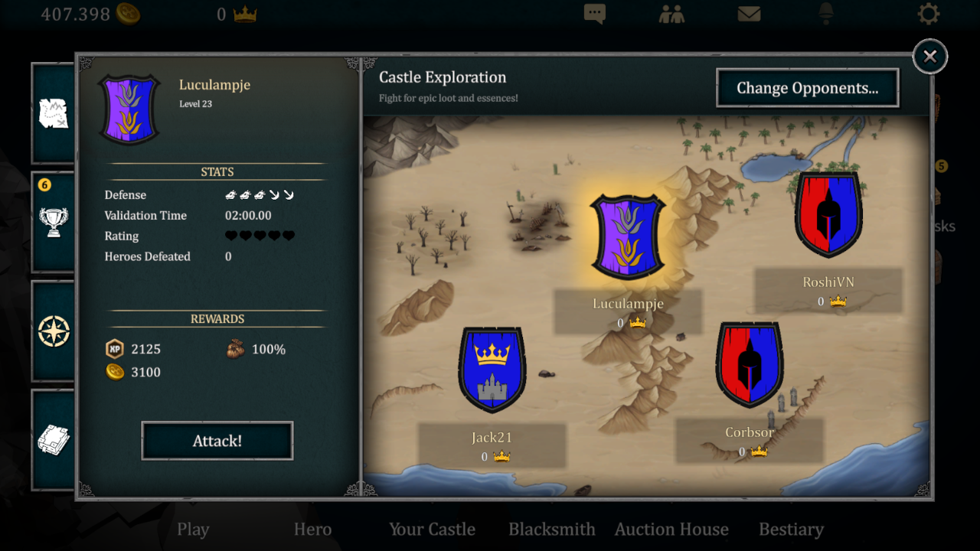Open the Bestiary tab
The image size is (980, 551).
coord(791,530)
